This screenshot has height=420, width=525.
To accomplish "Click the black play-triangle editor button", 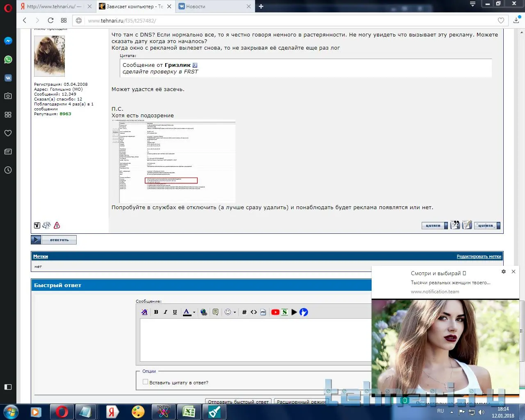I will point(294,312).
